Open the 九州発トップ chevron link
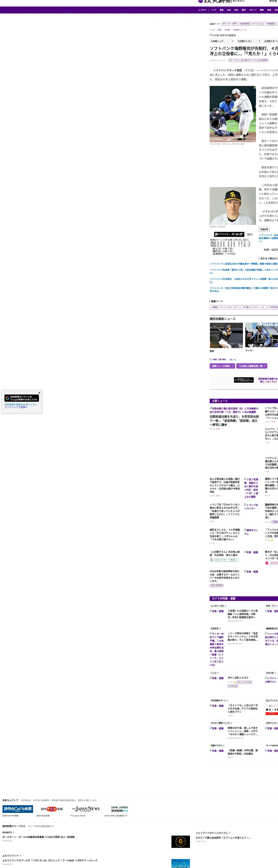278x868 pixels. (x=222, y=41)
